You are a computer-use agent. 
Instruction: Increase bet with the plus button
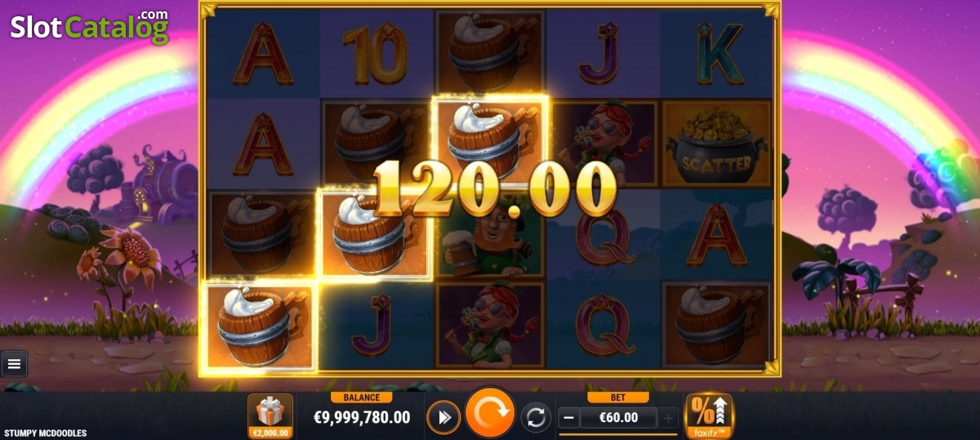click(x=667, y=419)
